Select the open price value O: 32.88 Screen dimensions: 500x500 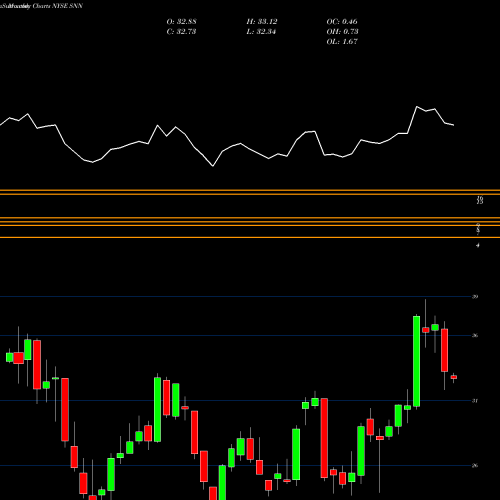tap(182, 22)
